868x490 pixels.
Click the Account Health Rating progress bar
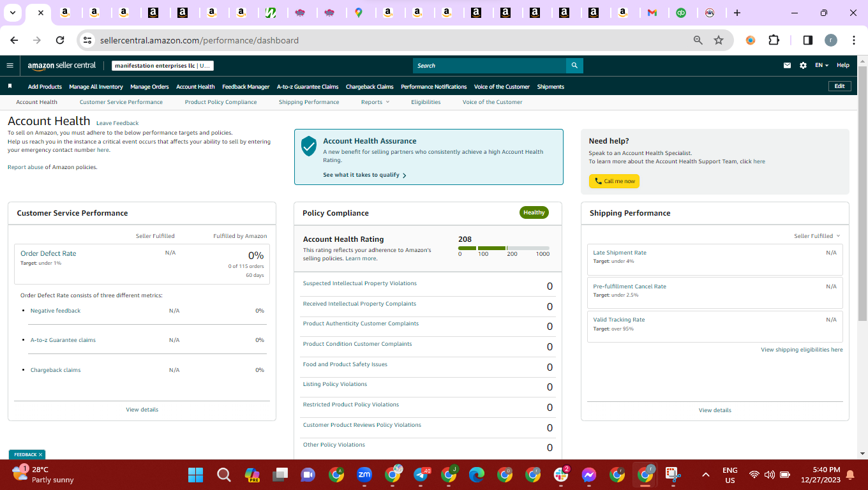click(x=504, y=248)
